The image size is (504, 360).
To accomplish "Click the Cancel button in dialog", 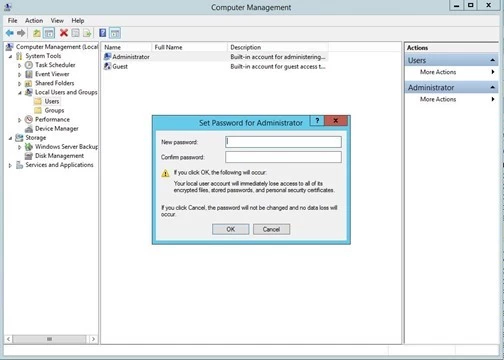I will [x=271, y=229].
